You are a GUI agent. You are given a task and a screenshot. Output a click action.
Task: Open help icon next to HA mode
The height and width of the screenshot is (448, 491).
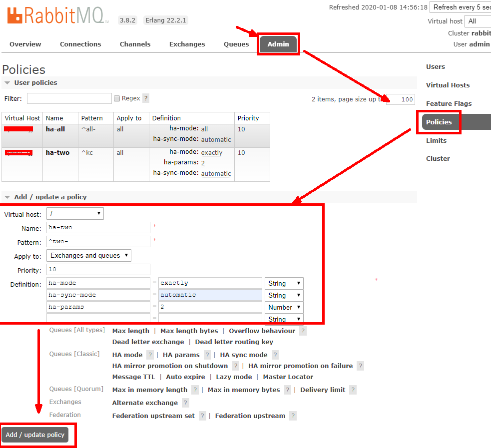point(150,355)
